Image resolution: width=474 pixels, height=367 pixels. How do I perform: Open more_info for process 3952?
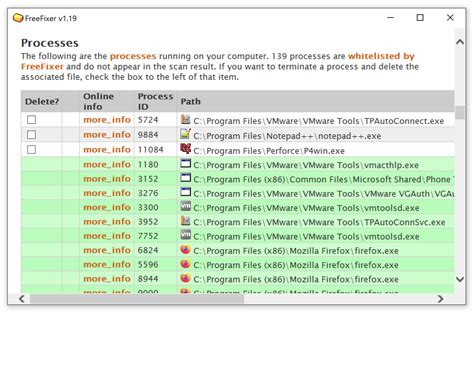(107, 222)
